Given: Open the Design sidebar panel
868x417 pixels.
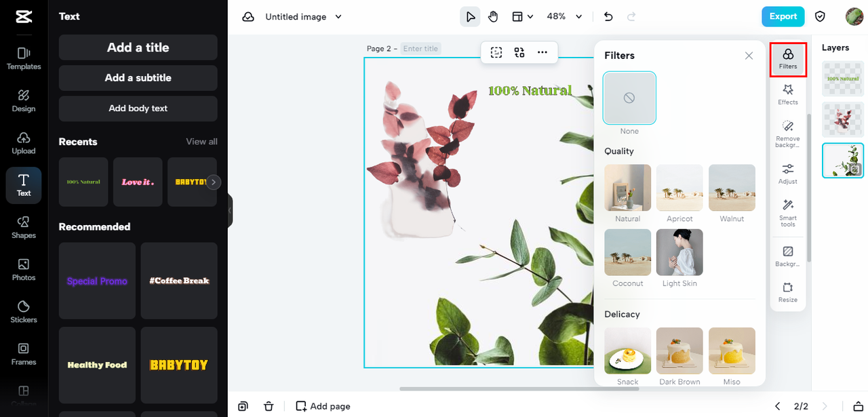Looking at the screenshot, I should (24, 101).
